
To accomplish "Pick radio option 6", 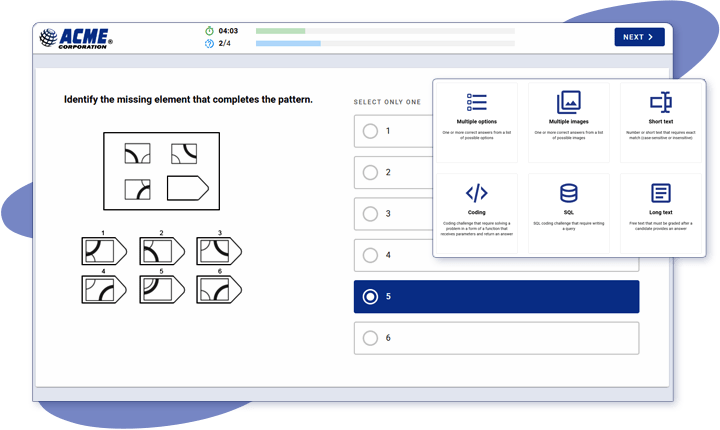I will (370, 338).
